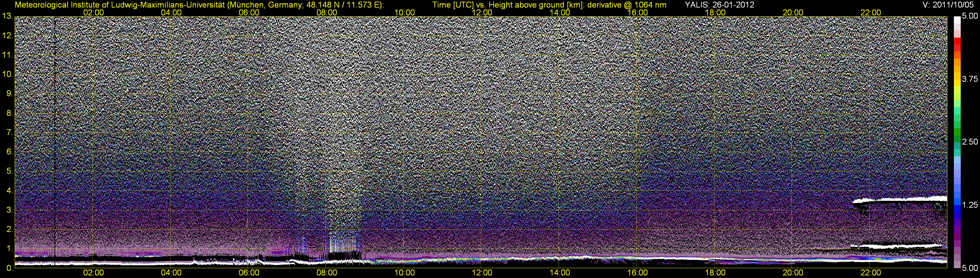The height and width of the screenshot is (278, 980).
Task: Click the 22:00 label on the top time axis
Action: click(871, 12)
